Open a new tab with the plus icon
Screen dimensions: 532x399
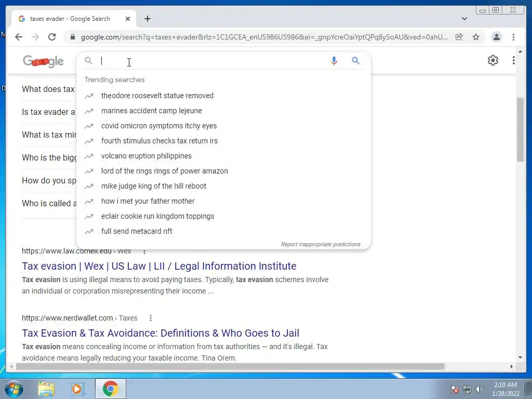(x=147, y=19)
